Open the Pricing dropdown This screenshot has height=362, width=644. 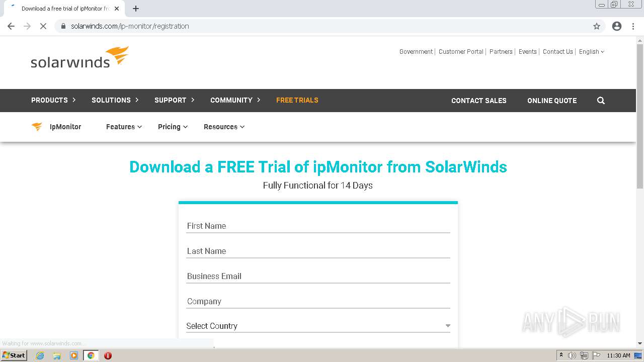[x=173, y=127]
